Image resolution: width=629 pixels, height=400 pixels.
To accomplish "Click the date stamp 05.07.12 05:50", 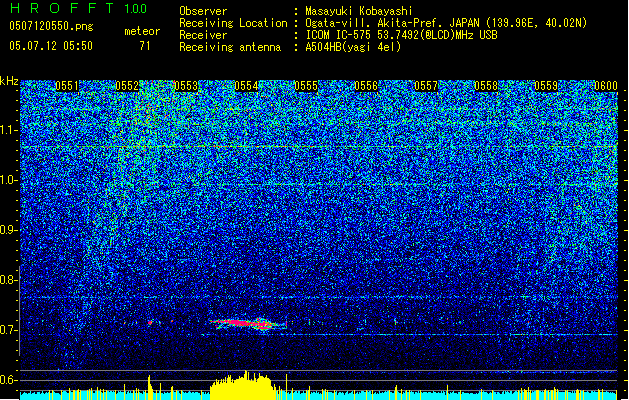I will tap(51, 46).
